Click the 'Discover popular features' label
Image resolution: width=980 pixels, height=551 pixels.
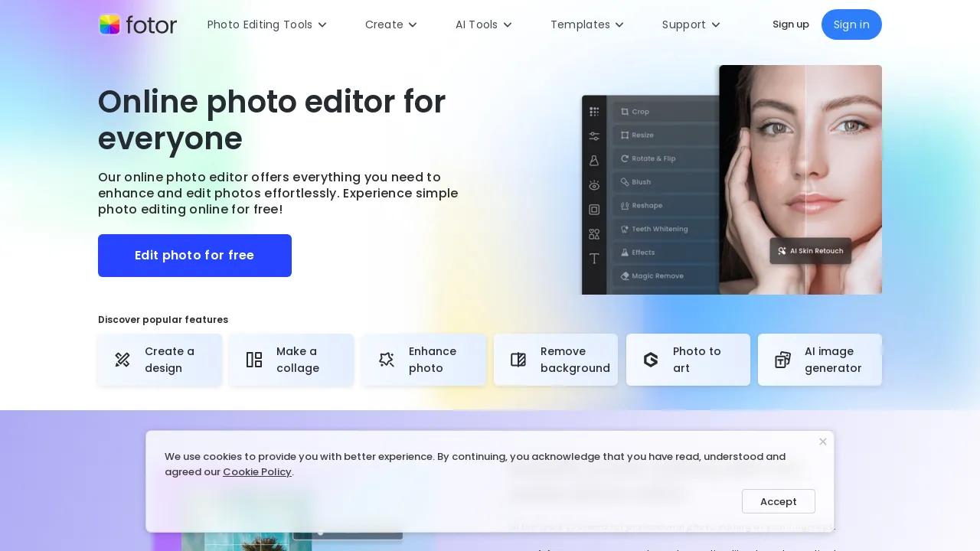[163, 320]
